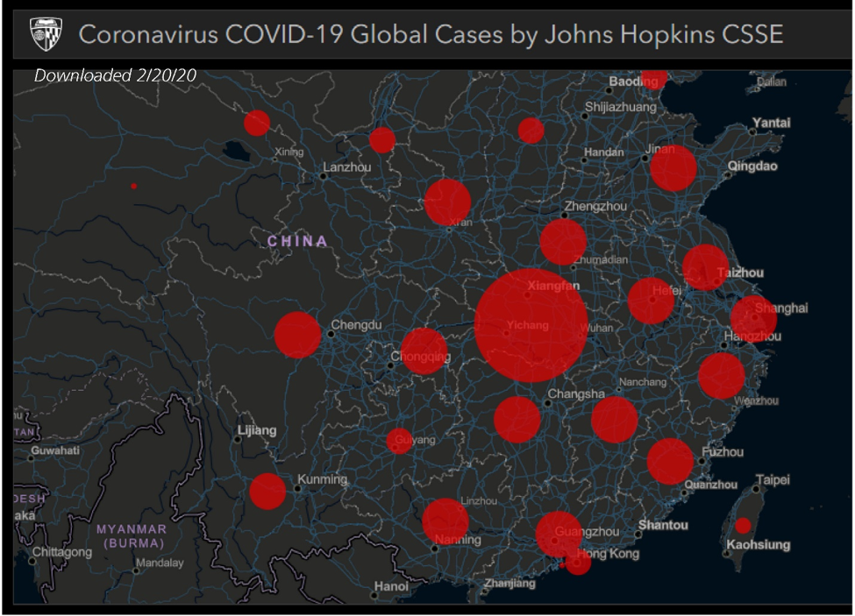Click the Johns Hopkins shield logo
This screenshot has width=855, height=616.
[46, 34]
